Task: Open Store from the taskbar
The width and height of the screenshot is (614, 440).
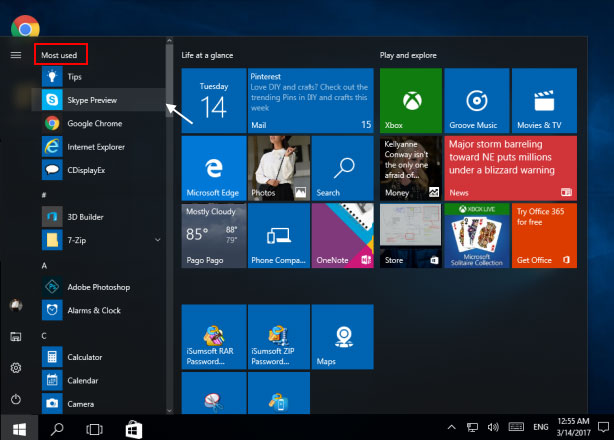Action: pyautogui.click(x=134, y=429)
